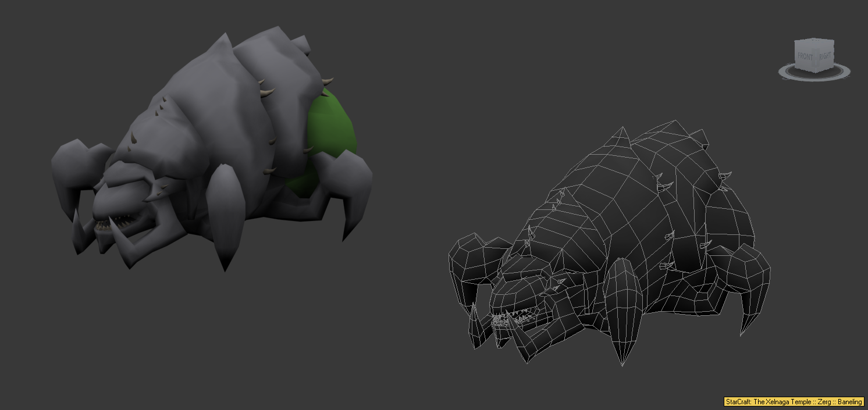Image resolution: width=868 pixels, height=410 pixels.
Task: Toggle the hidden back corner of the ViewCube
Action: [814, 38]
